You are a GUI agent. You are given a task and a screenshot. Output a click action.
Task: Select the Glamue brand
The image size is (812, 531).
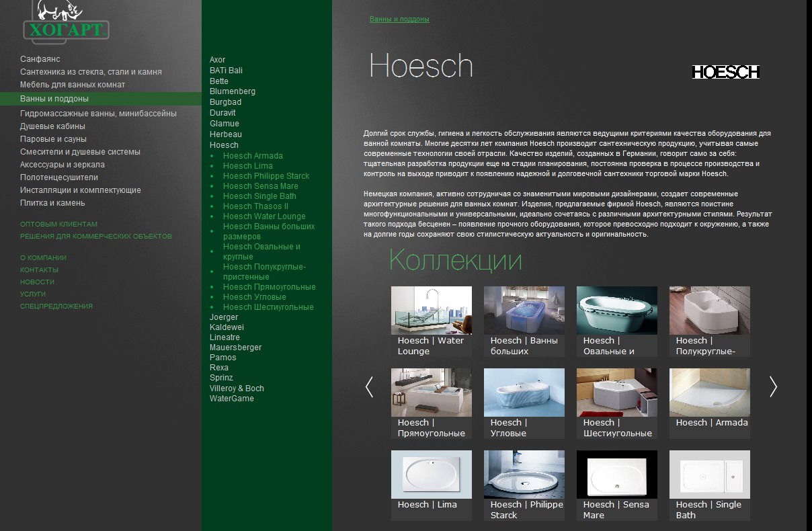pos(225,124)
